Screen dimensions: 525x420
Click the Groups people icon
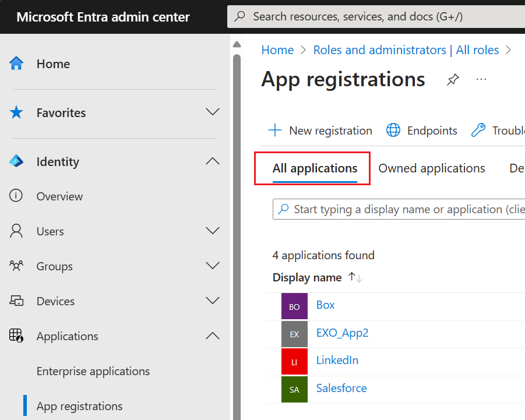pos(16,266)
